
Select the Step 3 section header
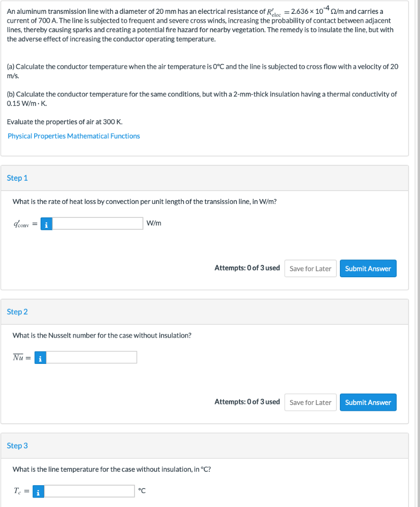pos(17,446)
